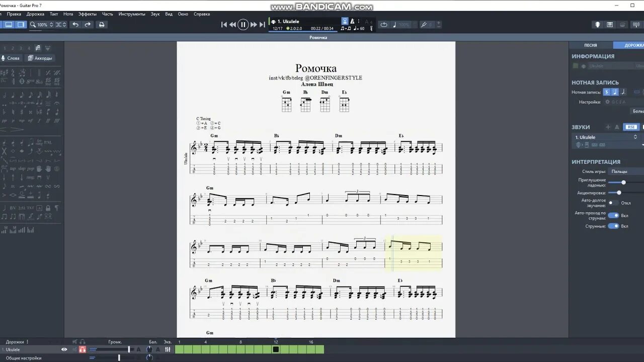Fast forward to the next bar

click(x=254, y=25)
